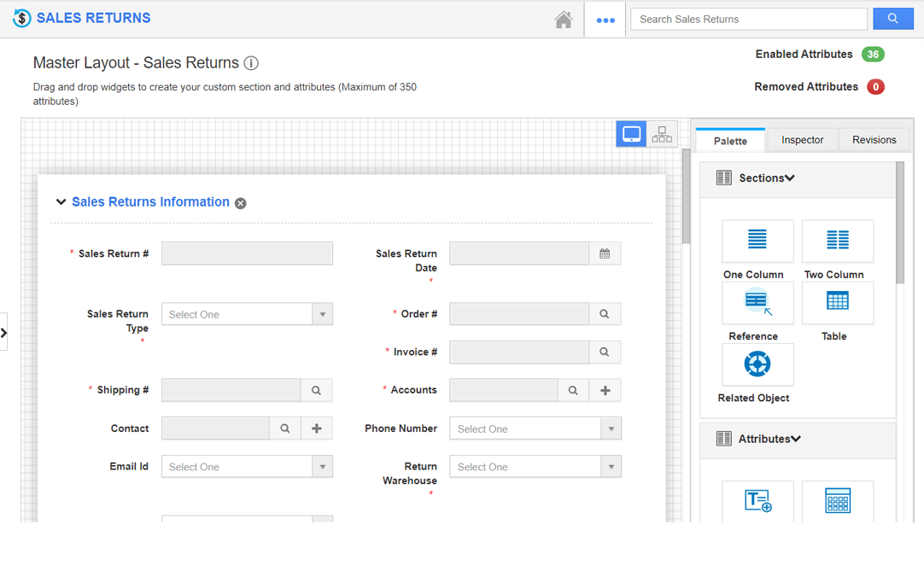This screenshot has height=588, width=924.
Task: Click the add button beside Accounts
Action: click(x=605, y=390)
